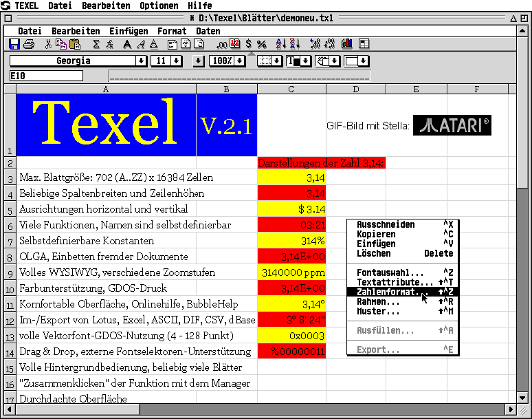Select cell showing 3140000 ppm
The height and width of the screenshot is (419, 532).
(291, 272)
